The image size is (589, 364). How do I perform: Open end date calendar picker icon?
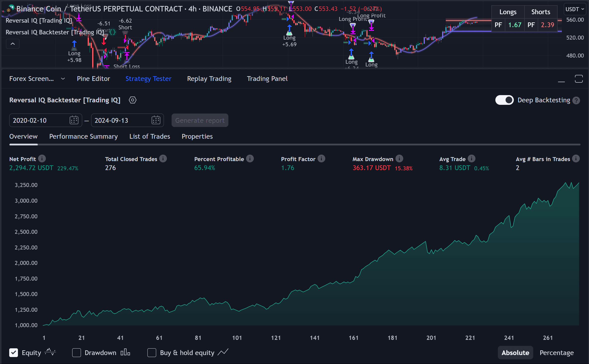(x=156, y=120)
